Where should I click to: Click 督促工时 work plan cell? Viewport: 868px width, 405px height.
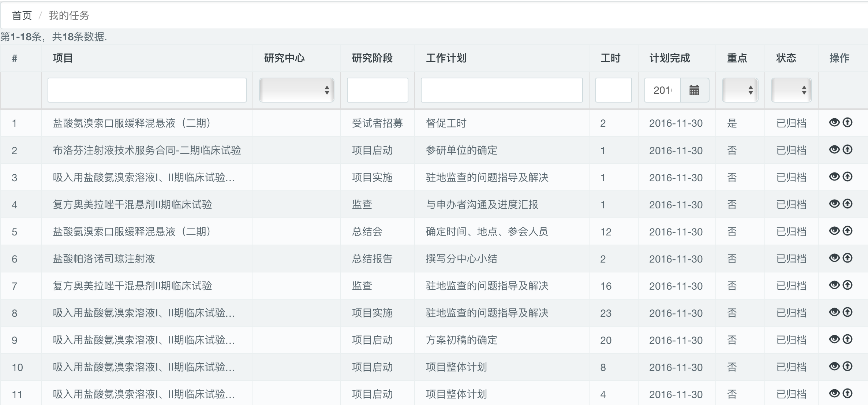tap(446, 123)
